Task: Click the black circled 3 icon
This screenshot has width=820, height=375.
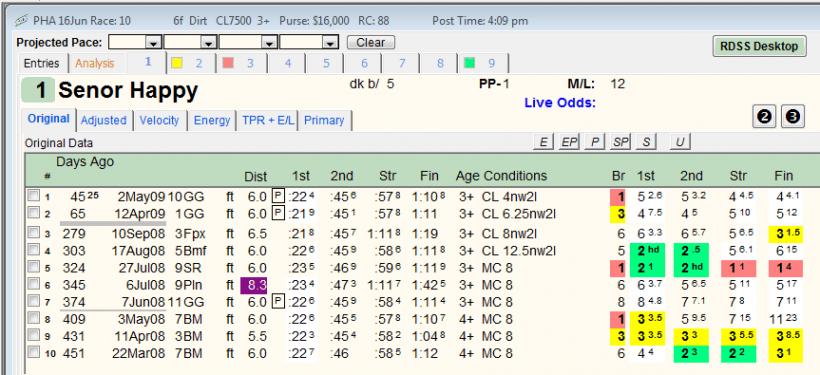Action: [793, 117]
